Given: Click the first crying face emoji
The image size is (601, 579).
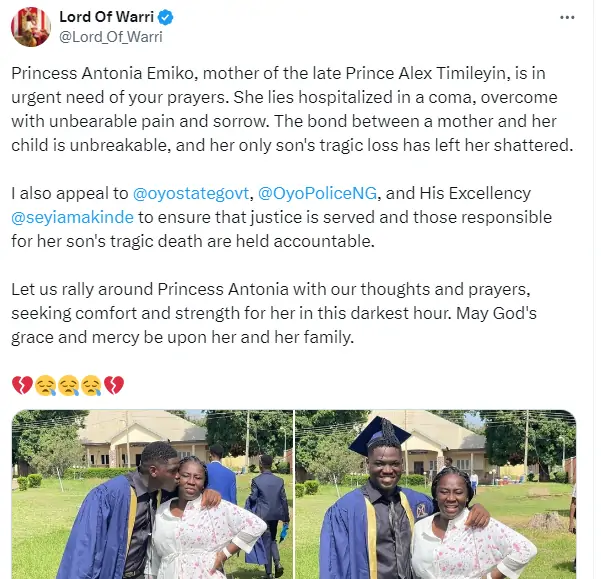Looking at the screenshot, I should point(45,385).
